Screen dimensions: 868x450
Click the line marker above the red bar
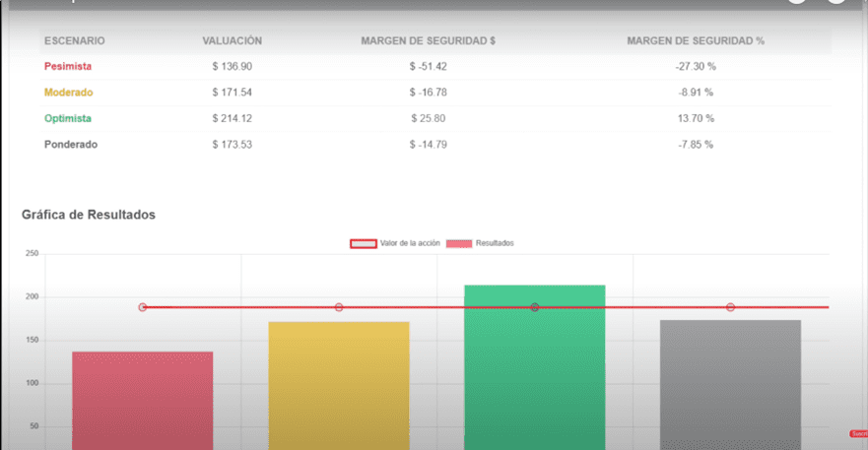click(x=143, y=307)
